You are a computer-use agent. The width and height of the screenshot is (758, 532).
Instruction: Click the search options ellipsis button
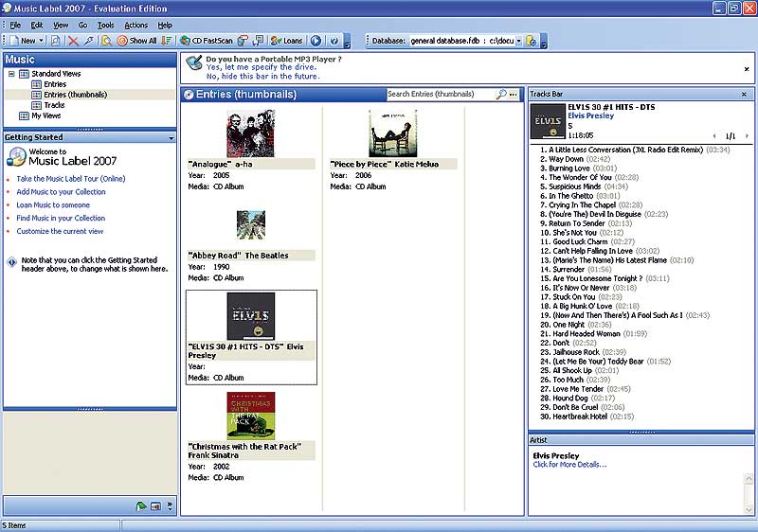[x=514, y=94]
